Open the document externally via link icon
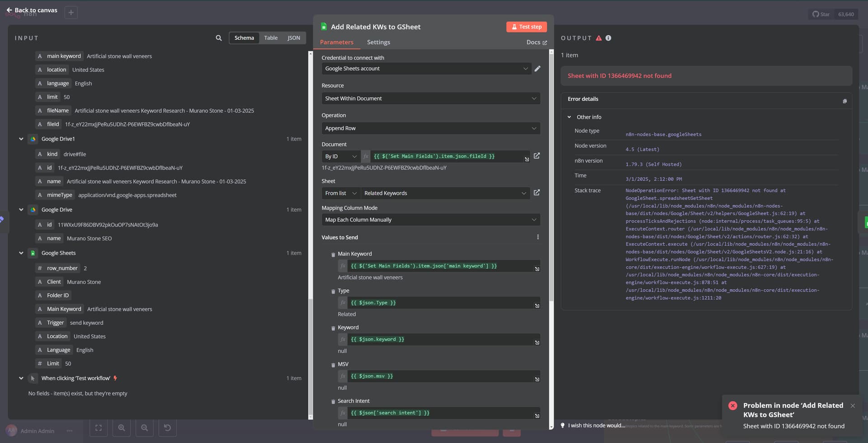 click(537, 156)
